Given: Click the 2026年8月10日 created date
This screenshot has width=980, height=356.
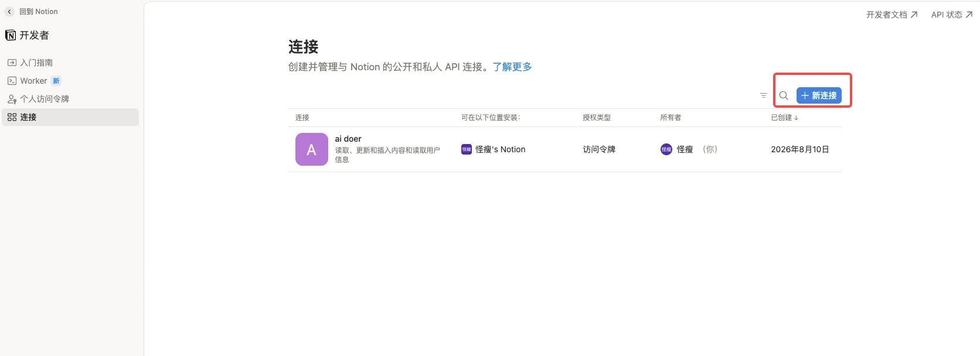Looking at the screenshot, I should 800,149.
